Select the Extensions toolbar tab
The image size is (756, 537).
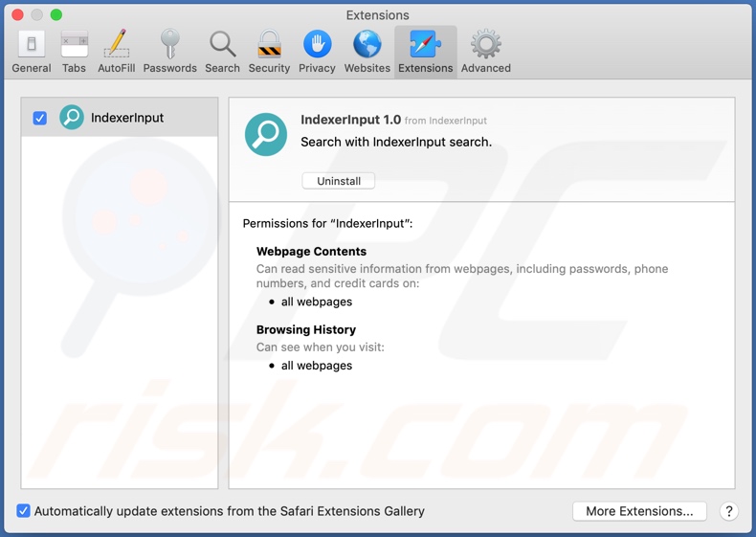coord(425,52)
